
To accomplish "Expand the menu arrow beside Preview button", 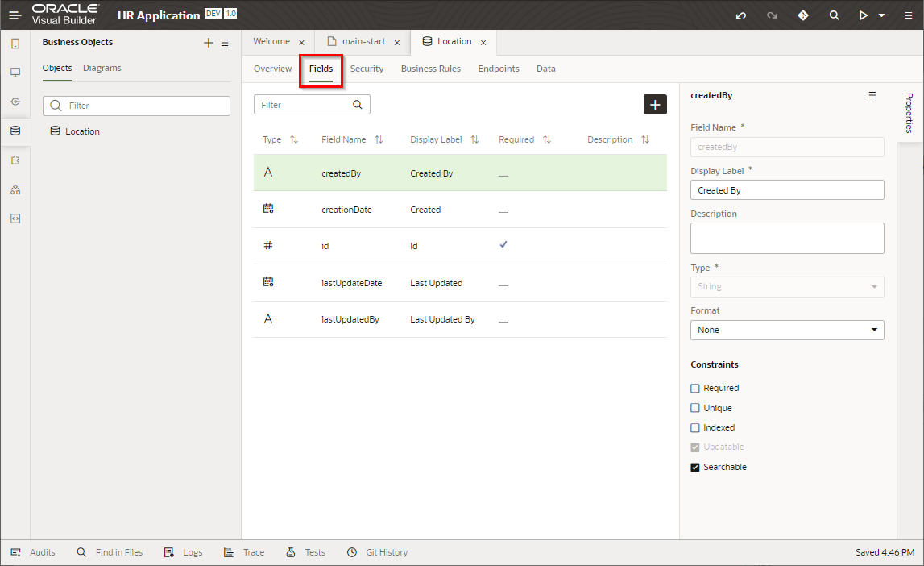I will coord(882,15).
